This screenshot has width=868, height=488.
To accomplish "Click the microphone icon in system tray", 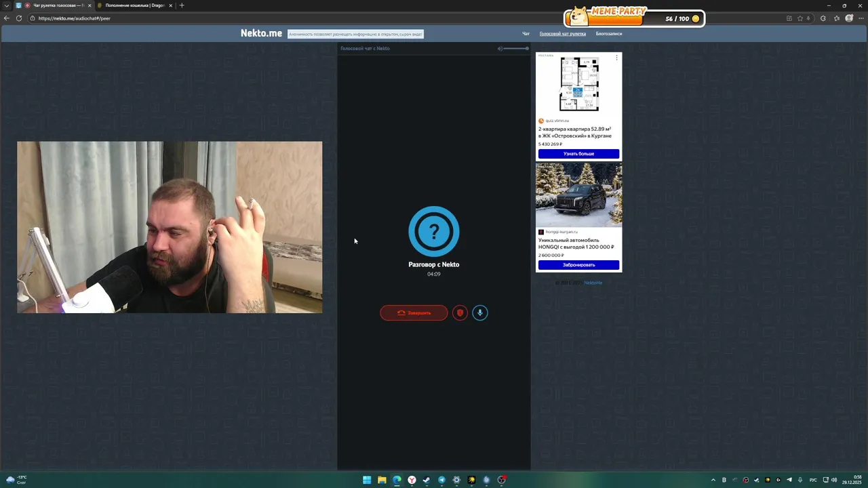I will tap(800, 480).
